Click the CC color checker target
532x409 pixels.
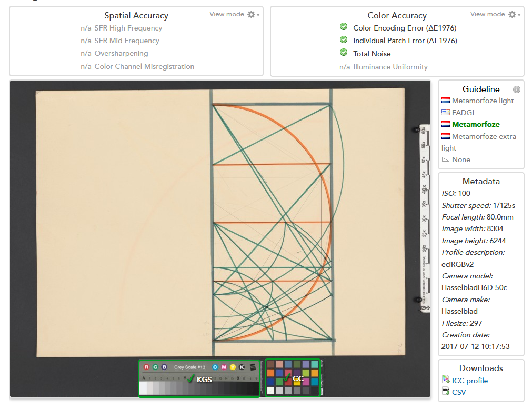pyautogui.click(x=293, y=378)
